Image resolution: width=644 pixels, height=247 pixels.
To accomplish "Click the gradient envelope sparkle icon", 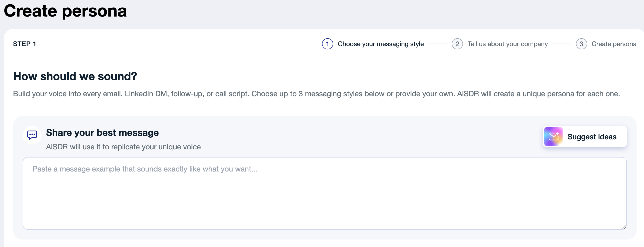I will pyautogui.click(x=553, y=137).
